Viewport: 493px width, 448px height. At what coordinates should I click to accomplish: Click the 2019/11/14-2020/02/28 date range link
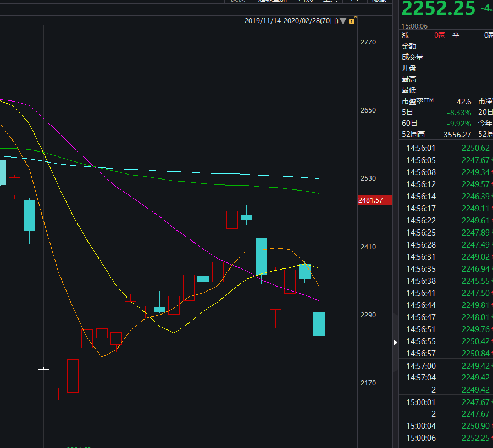[x=291, y=21]
